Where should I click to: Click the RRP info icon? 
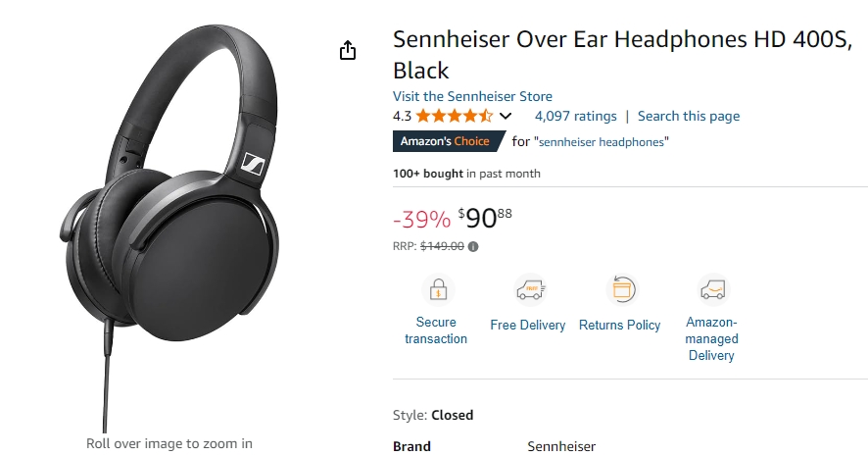[473, 246]
